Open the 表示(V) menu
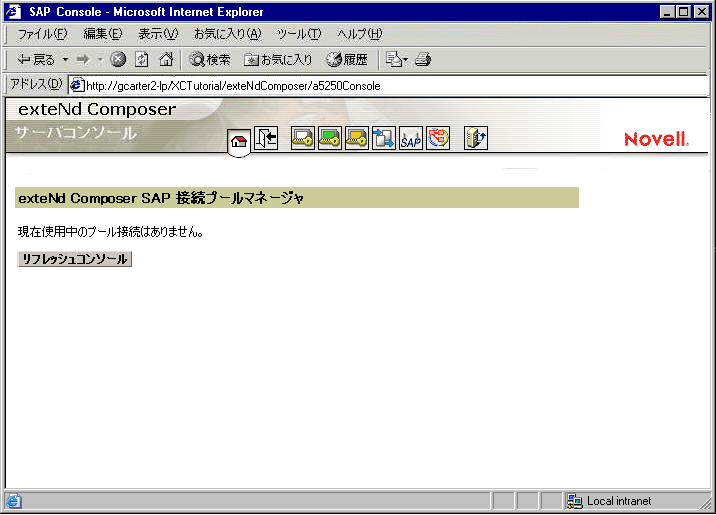This screenshot has height=515, width=716. tap(158, 34)
